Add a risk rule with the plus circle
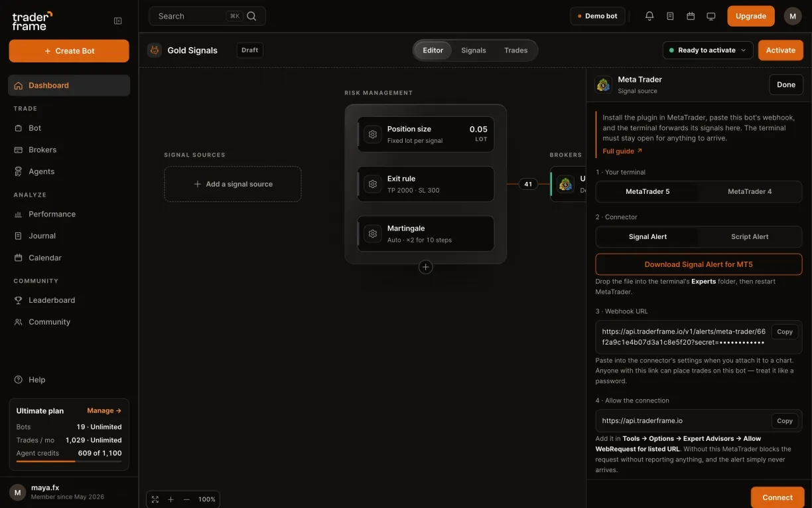The height and width of the screenshot is (508, 812). (426, 267)
